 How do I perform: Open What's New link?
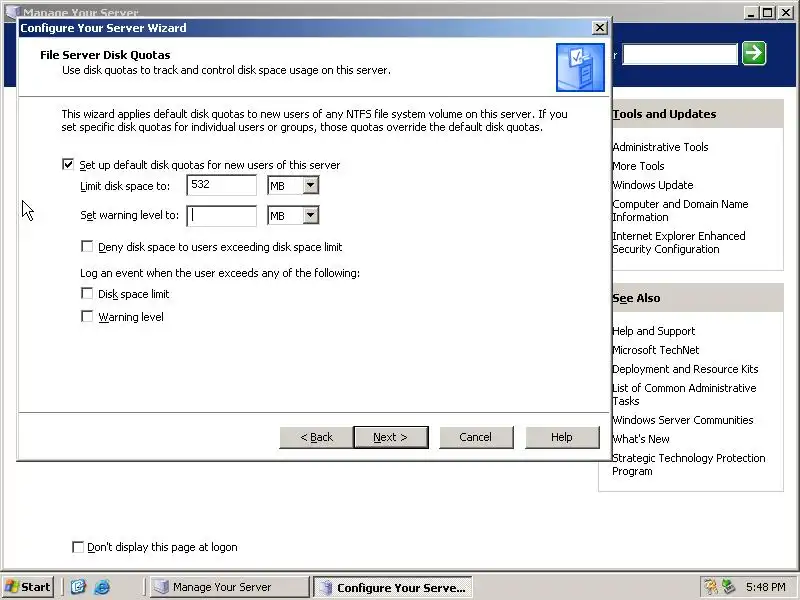click(641, 438)
